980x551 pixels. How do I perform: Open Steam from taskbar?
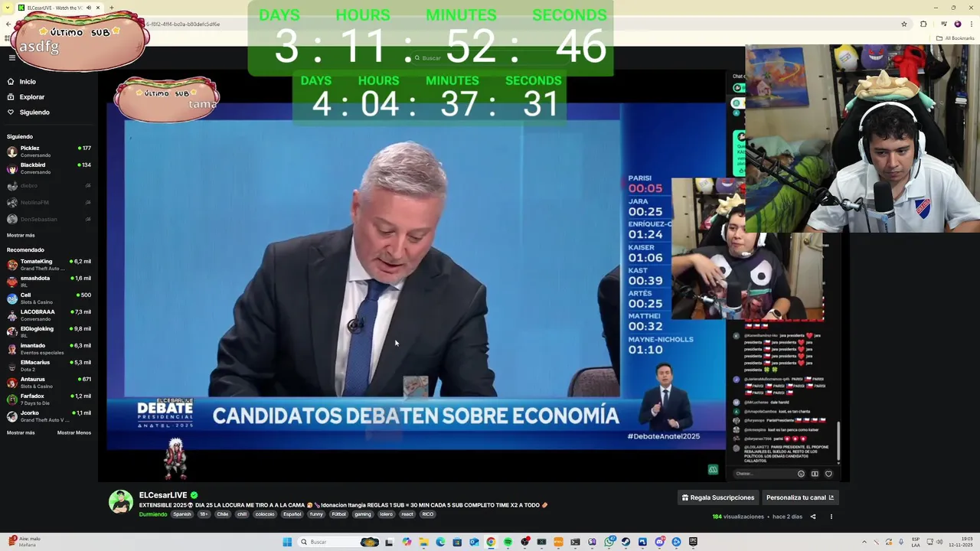626,542
